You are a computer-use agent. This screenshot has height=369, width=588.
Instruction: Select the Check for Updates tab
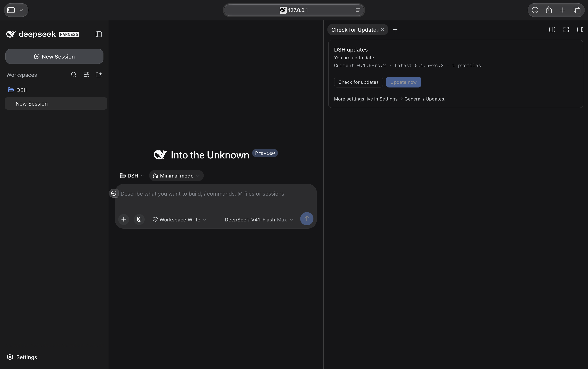point(354,30)
